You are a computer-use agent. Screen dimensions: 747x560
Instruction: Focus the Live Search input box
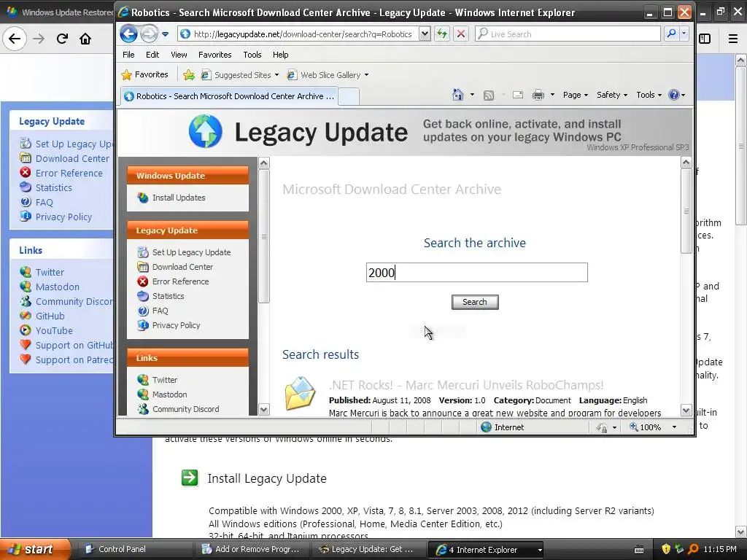click(x=568, y=34)
